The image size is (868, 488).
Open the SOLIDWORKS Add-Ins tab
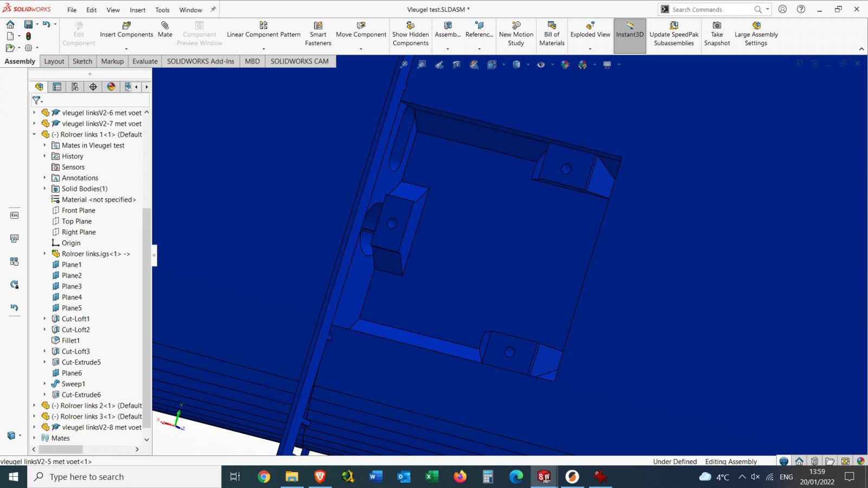pyautogui.click(x=201, y=61)
